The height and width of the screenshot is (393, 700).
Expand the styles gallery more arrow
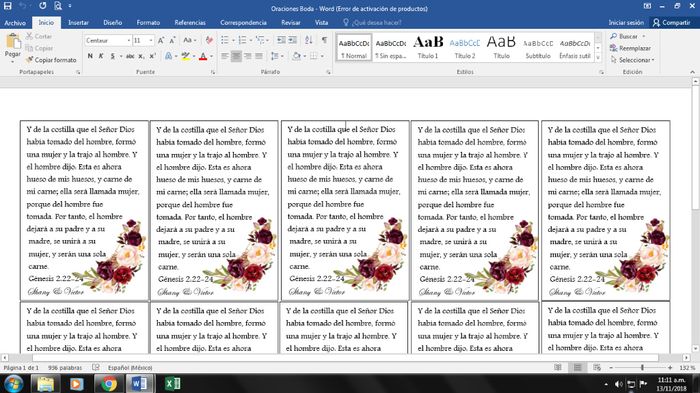click(598, 57)
